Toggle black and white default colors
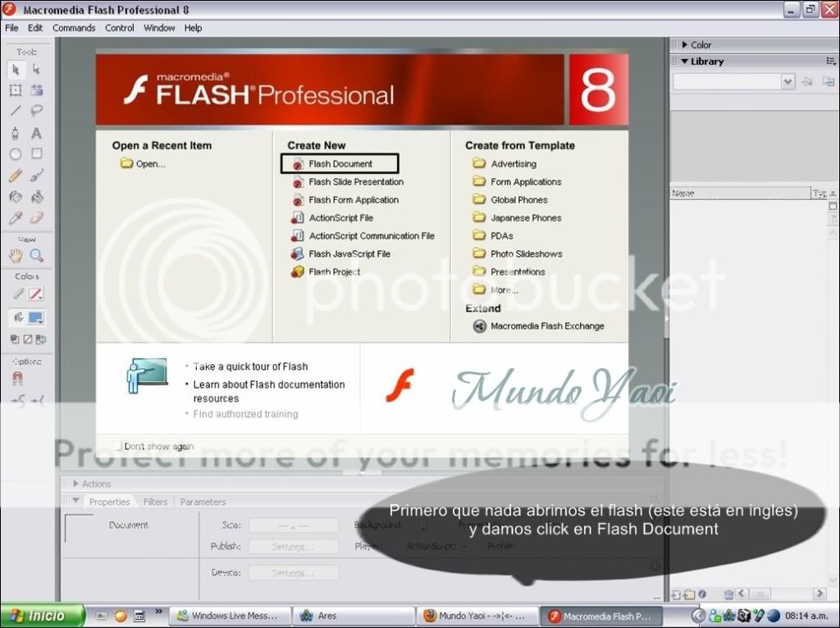The image size is (840, 628). [x=15, y=339]
